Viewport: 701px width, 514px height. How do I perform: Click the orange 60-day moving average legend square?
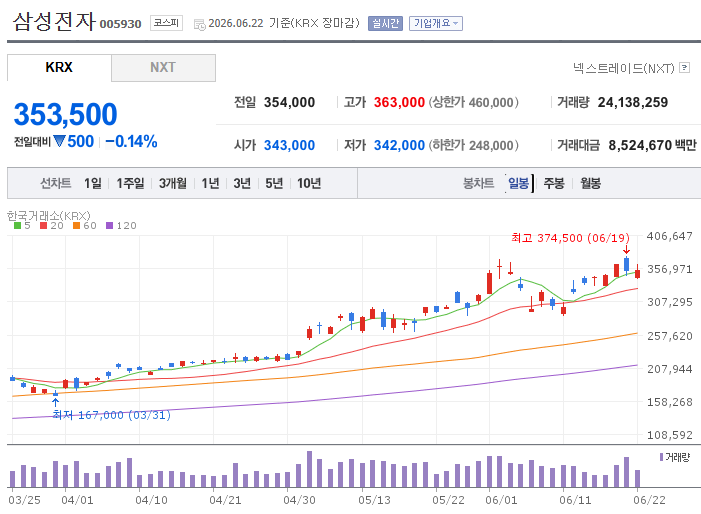click(x=76, y=226)
